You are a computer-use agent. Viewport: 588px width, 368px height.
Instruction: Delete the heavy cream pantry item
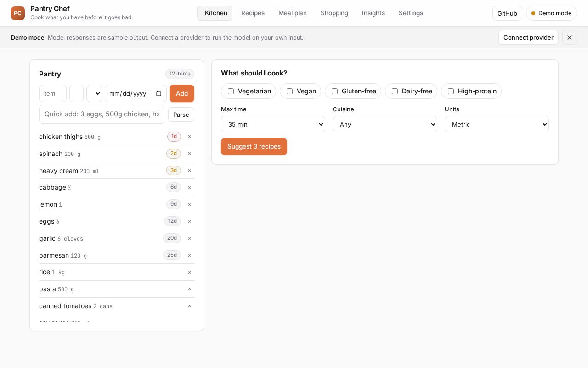[189, 171]
